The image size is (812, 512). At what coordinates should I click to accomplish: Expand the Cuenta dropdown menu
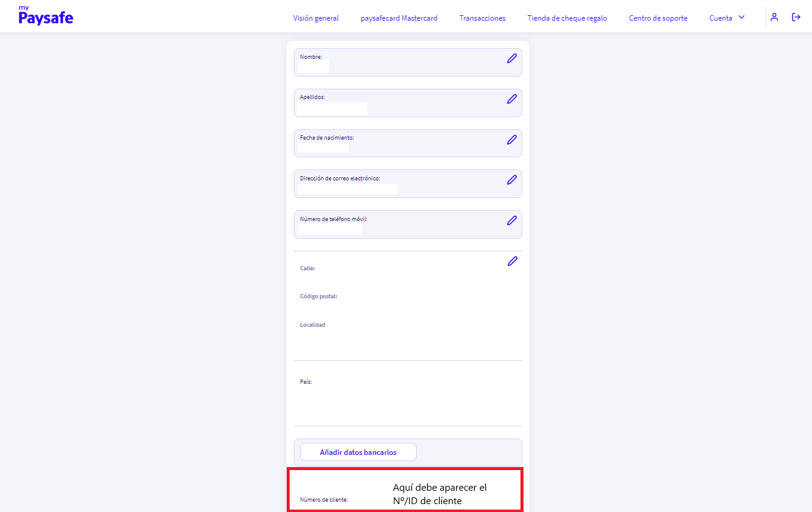click(726, 18)
